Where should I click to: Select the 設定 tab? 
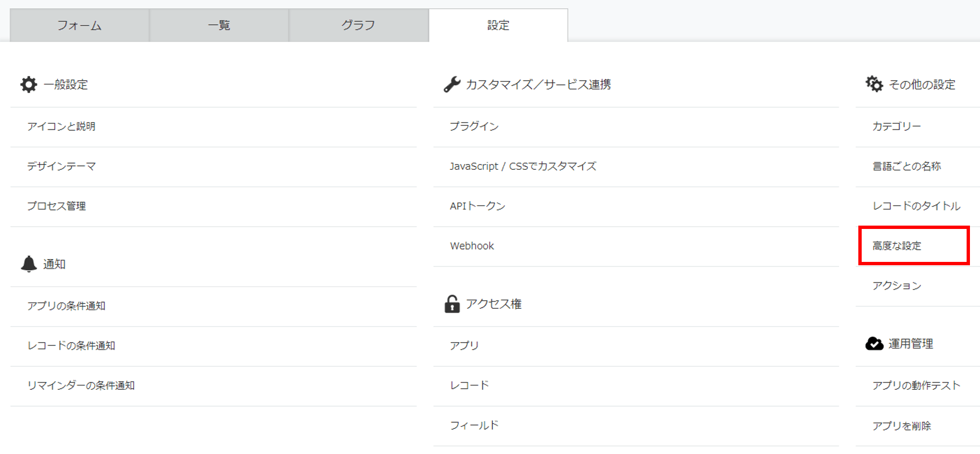pos(498,25)
